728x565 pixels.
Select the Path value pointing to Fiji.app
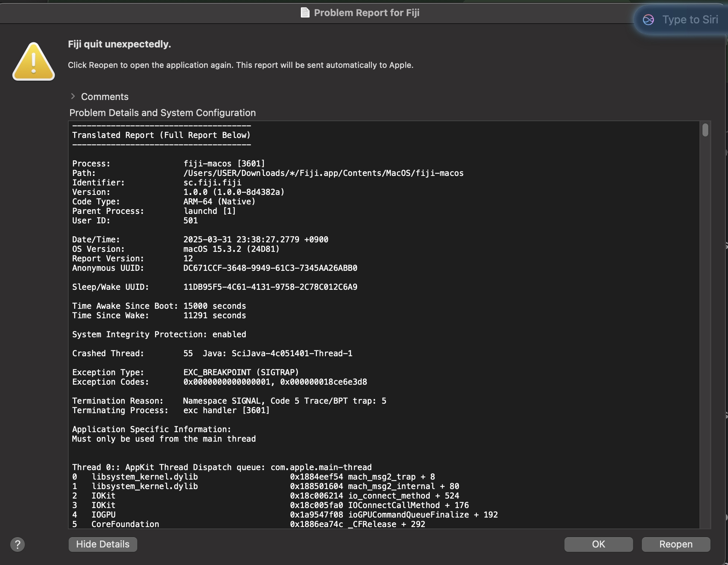pyautogui.click(x=323, y=173)
